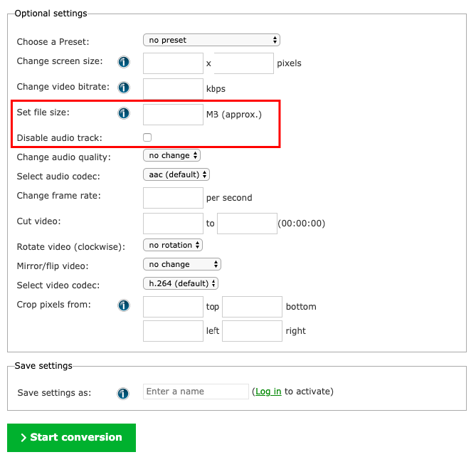Open the Rotate video dropdown
This screenshot has height=467, width=476.
173,245
